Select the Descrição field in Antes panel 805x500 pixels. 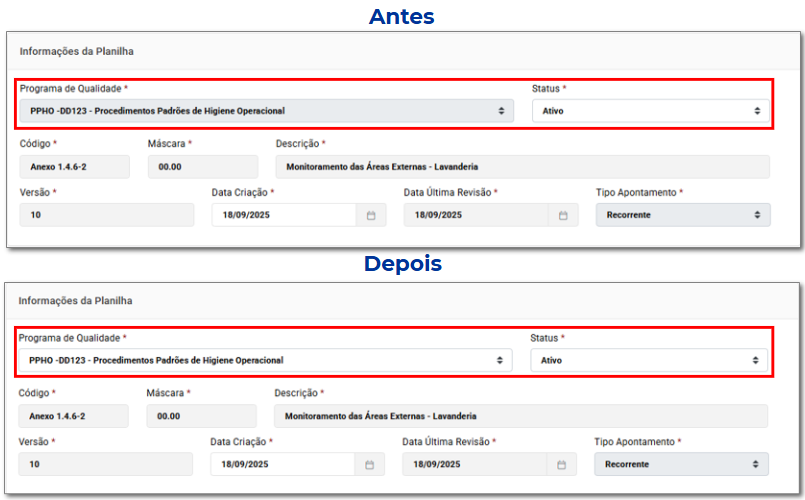[522, 167]
